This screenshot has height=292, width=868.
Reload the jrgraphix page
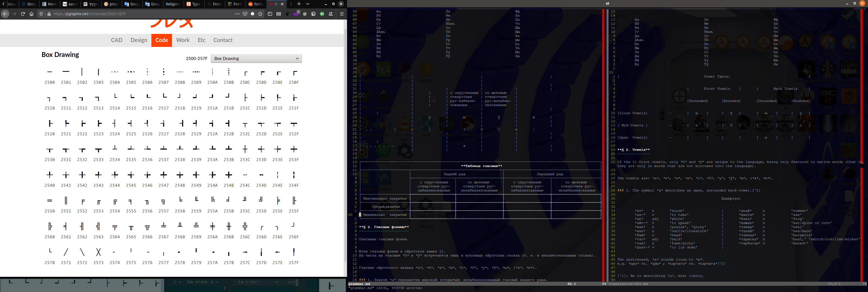click(23, 14)
